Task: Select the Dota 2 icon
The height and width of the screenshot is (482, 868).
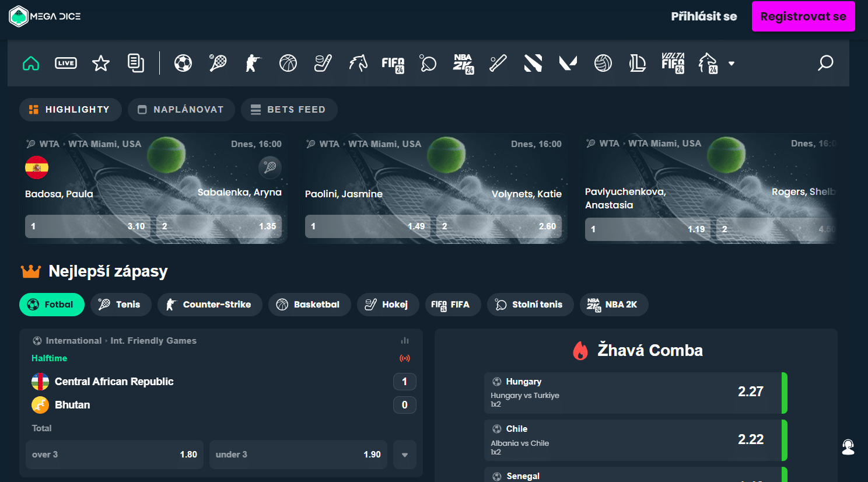Action: point(533,63)
